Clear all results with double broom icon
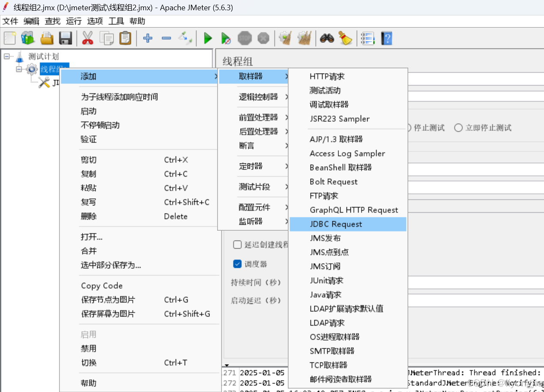Screen dimensions: 544x392 [304, 39]
